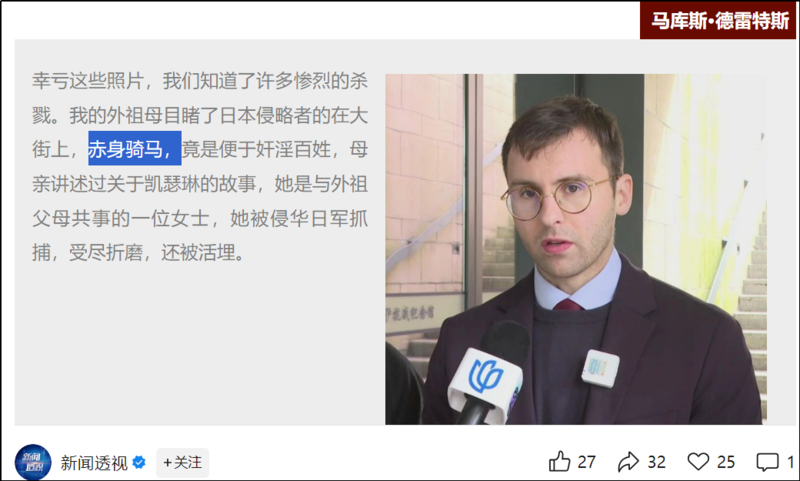
Task: Follow the account with +关注 button
Action: 182,463
